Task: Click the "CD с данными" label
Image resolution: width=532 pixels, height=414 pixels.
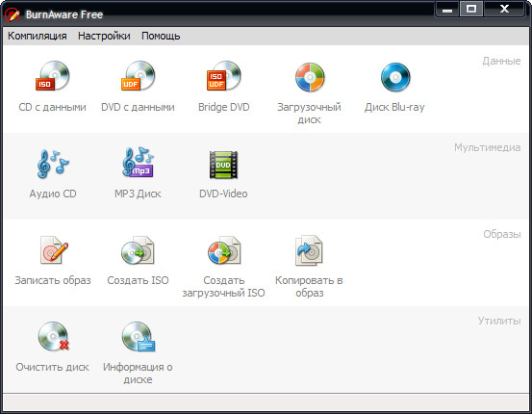Action: pos(53,107)
